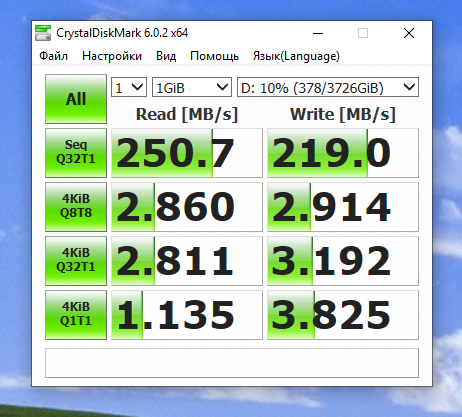
Task: Click the 4KiB Q32T1 read value 2.811
Action: 187,261
